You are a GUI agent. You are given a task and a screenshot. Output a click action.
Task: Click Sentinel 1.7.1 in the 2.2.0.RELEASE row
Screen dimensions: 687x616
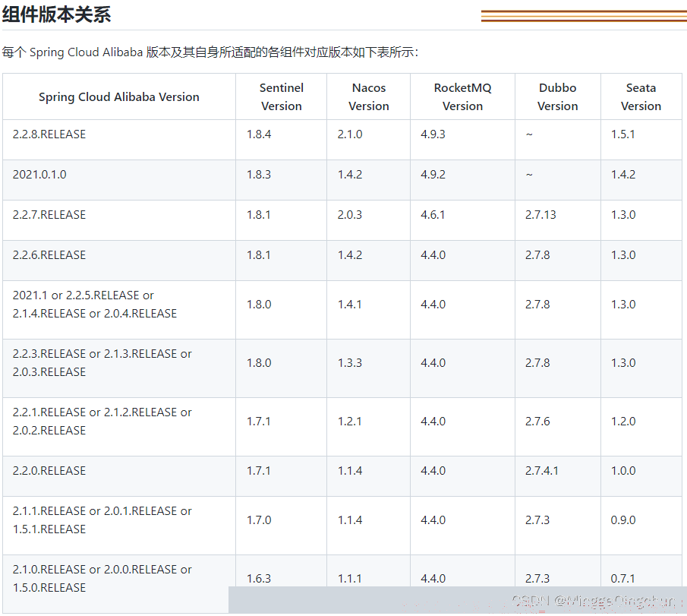(259, 471)
